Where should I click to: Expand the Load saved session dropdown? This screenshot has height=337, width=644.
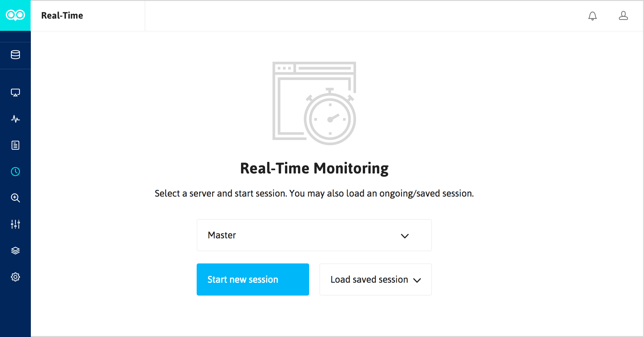pyautogui.click(x=375, y=279)
